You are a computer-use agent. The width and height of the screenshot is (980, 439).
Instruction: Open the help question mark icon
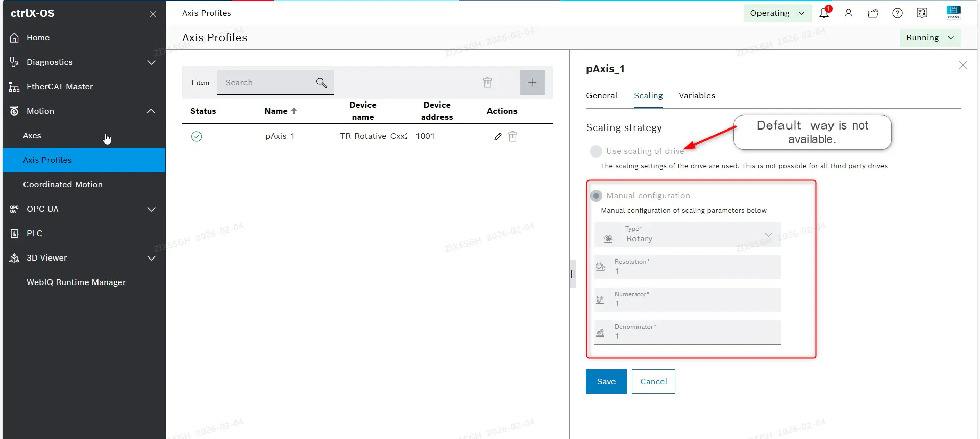pyautogui.click(x=897, y=13)
